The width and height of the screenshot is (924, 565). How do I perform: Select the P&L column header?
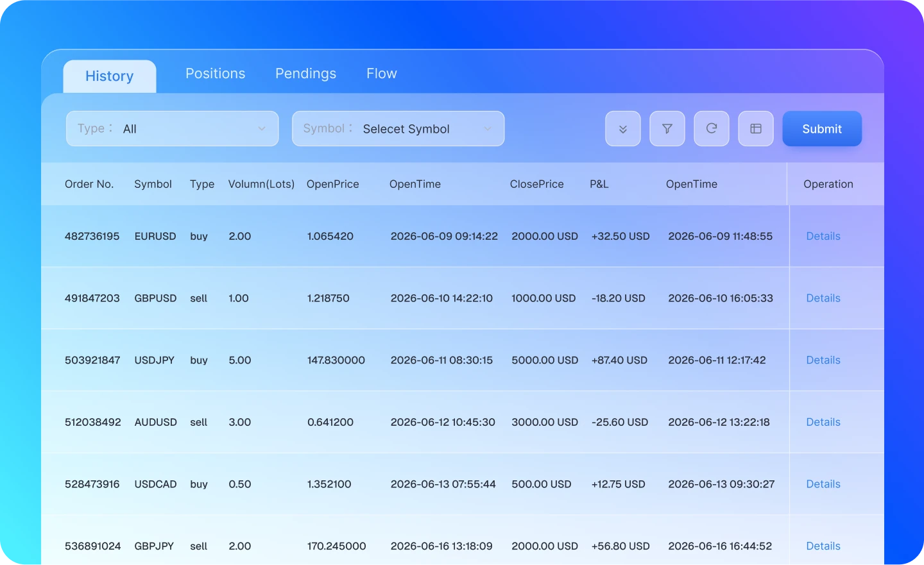pyautogui.click(x=599, y=184)
